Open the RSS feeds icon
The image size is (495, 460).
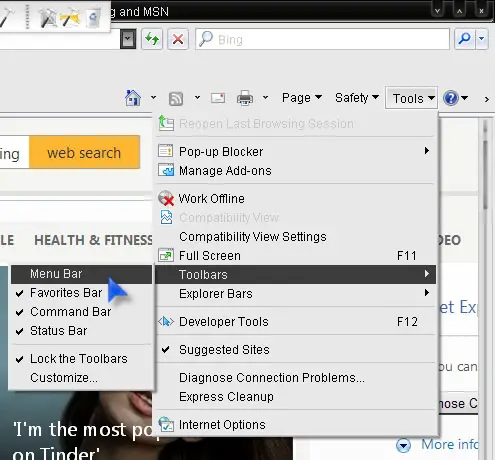pos(176,99)
